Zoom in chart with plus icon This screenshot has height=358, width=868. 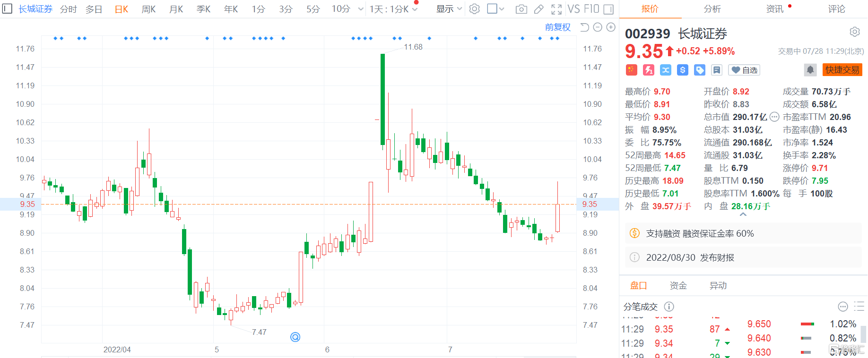point(611,27)
